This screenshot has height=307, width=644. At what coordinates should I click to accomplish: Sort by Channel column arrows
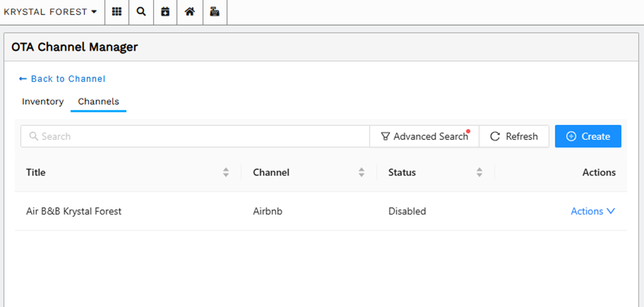361,172
